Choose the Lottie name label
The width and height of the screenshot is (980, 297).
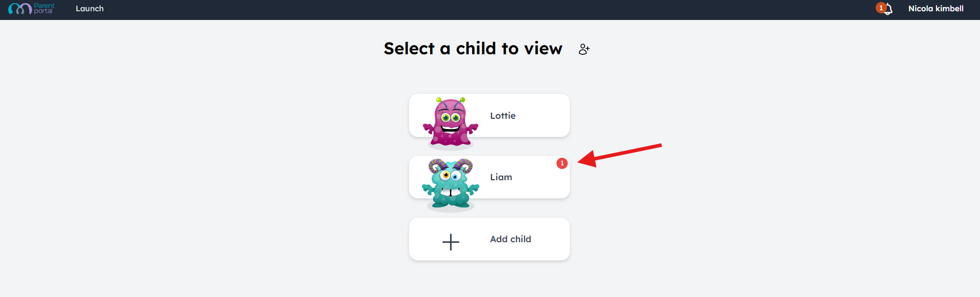tap(503, 116)
